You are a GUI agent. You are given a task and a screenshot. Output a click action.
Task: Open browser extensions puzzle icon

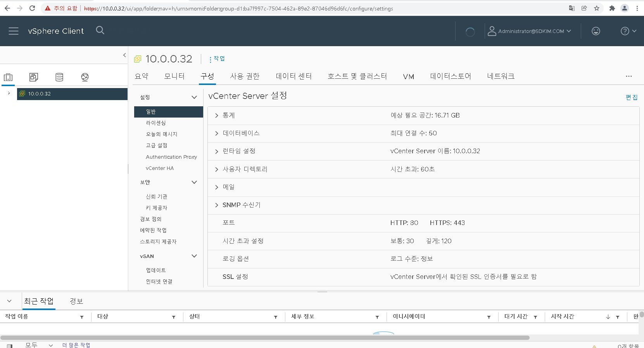coord(612,8)
